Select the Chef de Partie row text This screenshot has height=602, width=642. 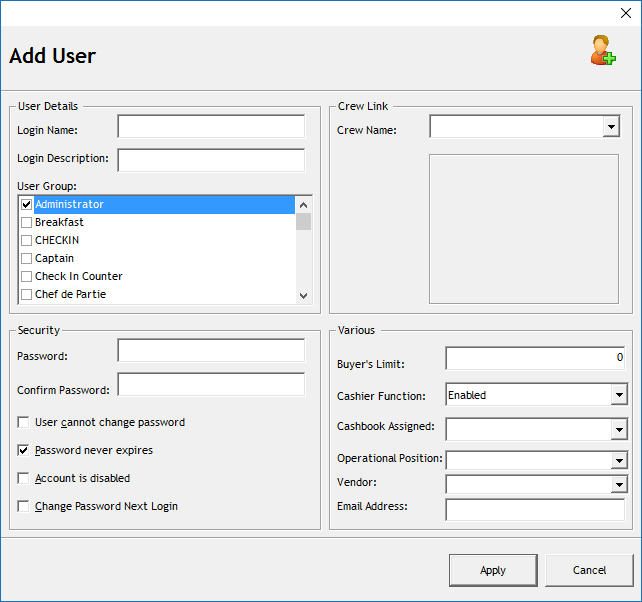click(x=70, y=294)
